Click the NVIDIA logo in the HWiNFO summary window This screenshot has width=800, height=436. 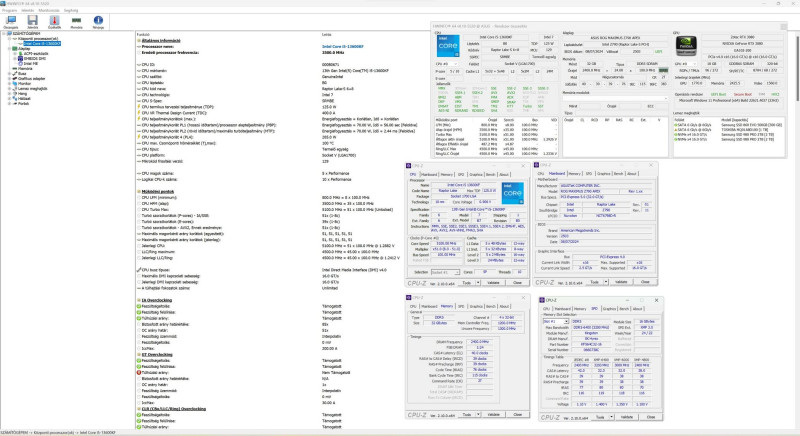pos(686,46)
